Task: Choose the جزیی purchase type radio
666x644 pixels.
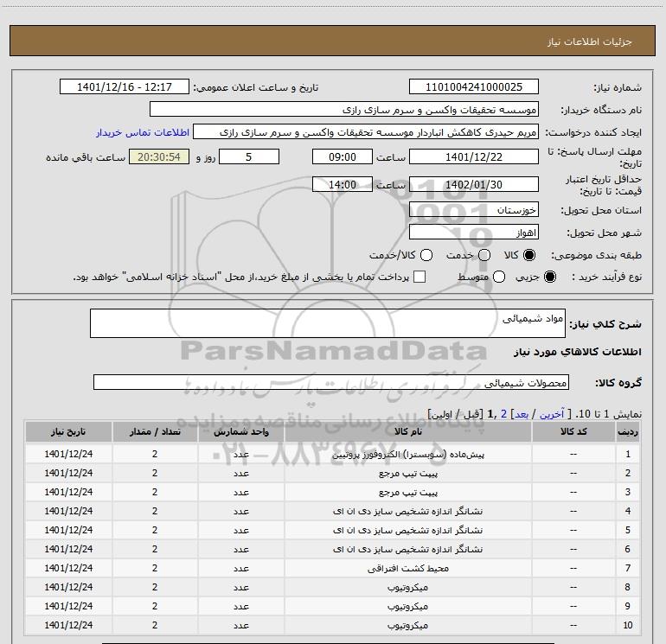Action: click(x=550, y=277)
